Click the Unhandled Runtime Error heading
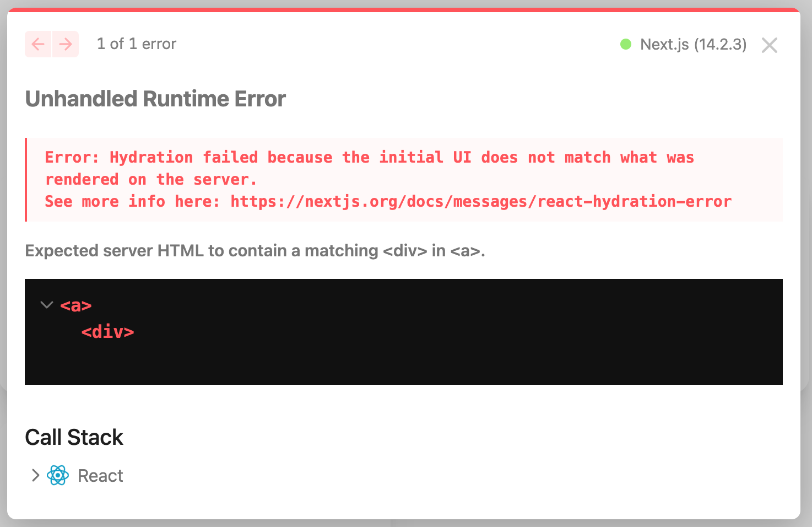Viewport: 812px width, 527px height. point(155,99)
